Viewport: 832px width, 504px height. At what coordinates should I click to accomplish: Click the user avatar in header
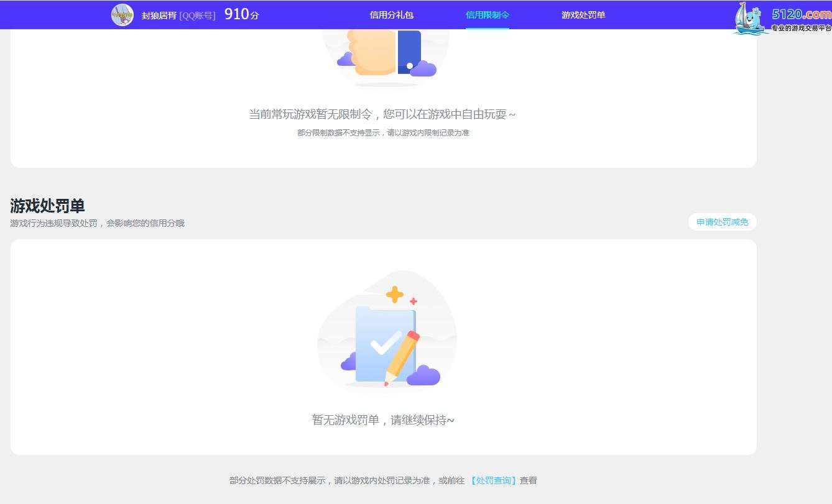click(122, 15)
